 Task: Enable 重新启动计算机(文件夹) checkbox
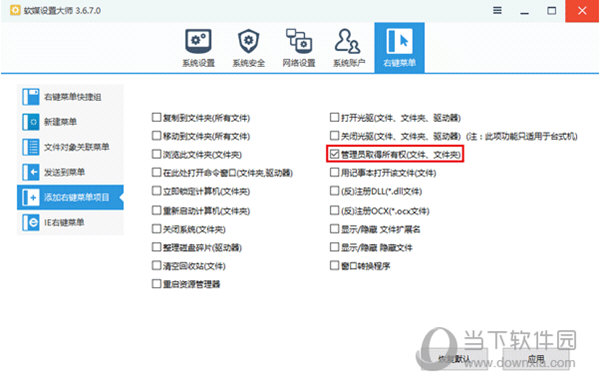coord(156,210)
